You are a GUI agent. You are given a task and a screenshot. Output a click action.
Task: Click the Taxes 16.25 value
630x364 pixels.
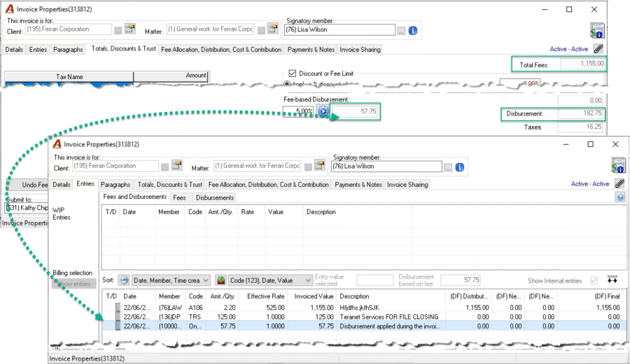tap(580, 127)
